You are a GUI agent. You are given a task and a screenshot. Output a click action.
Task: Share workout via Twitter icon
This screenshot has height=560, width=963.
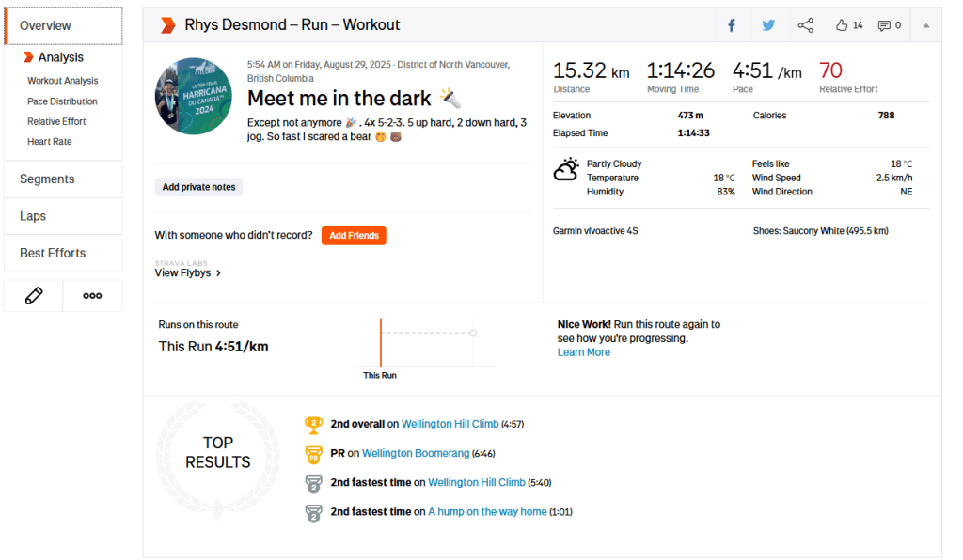coord(768,25)
